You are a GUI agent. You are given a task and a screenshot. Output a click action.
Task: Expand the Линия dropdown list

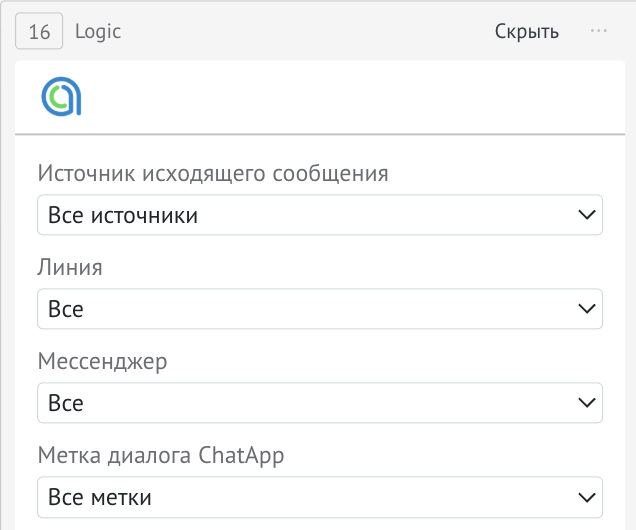[318, 309]
